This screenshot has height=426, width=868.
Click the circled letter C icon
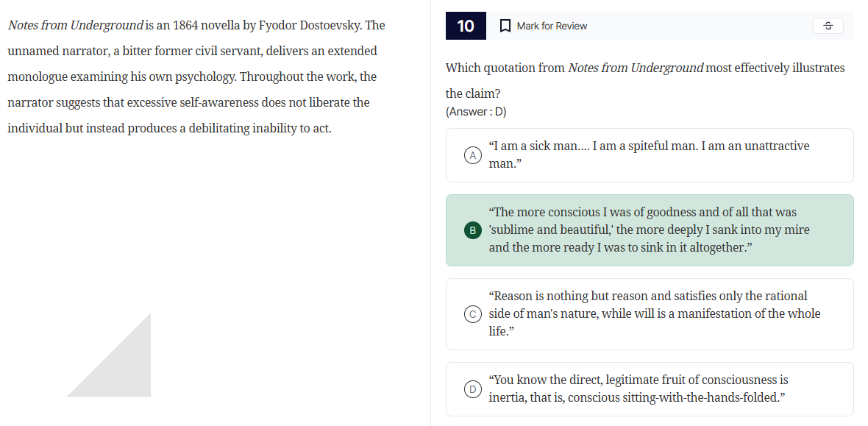tap(473, 314)
